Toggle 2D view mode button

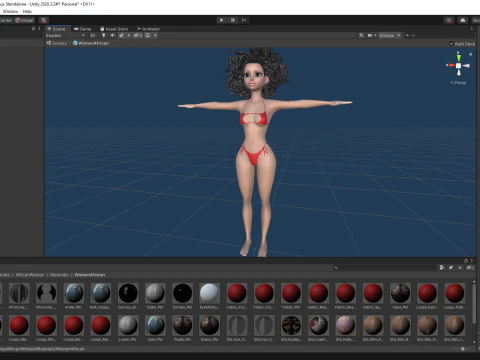(x=93, y=35)
